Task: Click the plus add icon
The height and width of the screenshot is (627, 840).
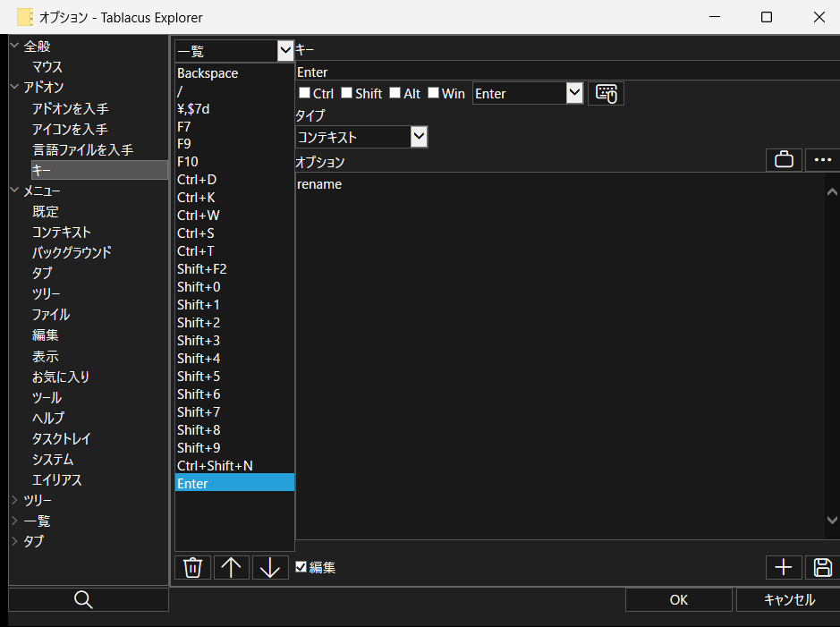Action: click(784, 567)
